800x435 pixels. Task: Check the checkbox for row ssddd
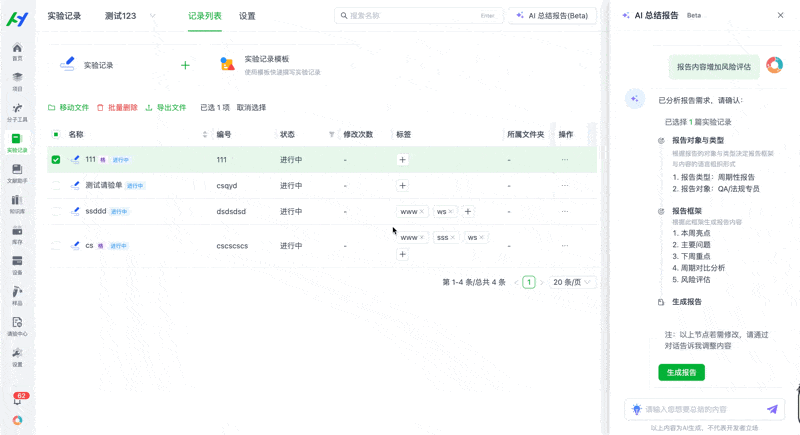click(56, 211)
